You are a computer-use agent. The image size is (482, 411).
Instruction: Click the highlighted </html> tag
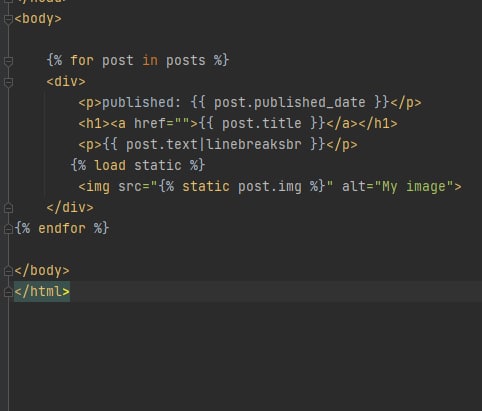[x=42, y=292]
